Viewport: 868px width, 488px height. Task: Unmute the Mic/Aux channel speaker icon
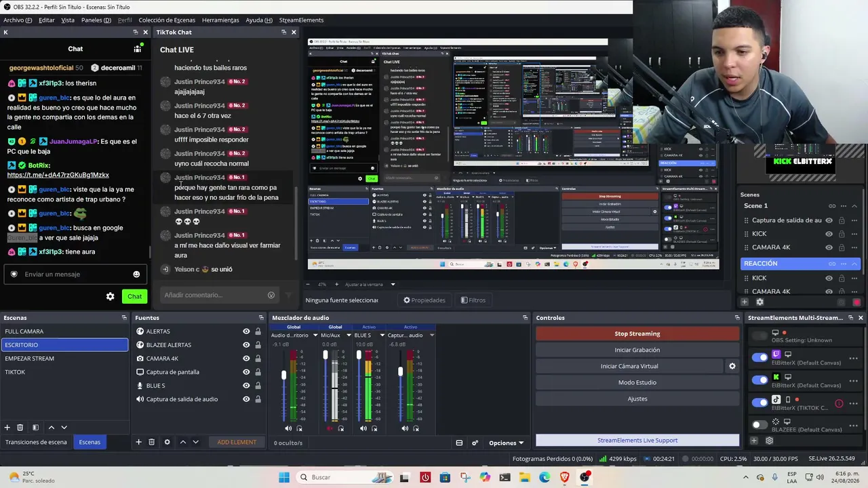pyautogui.click(x=330, y=428)
